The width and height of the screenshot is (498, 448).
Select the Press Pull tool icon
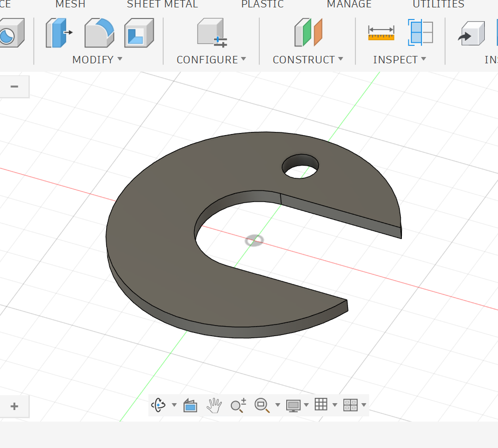coord(59,33)
